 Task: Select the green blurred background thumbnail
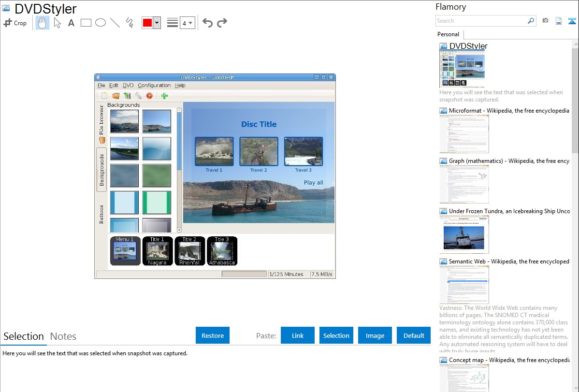coord(157,175)
